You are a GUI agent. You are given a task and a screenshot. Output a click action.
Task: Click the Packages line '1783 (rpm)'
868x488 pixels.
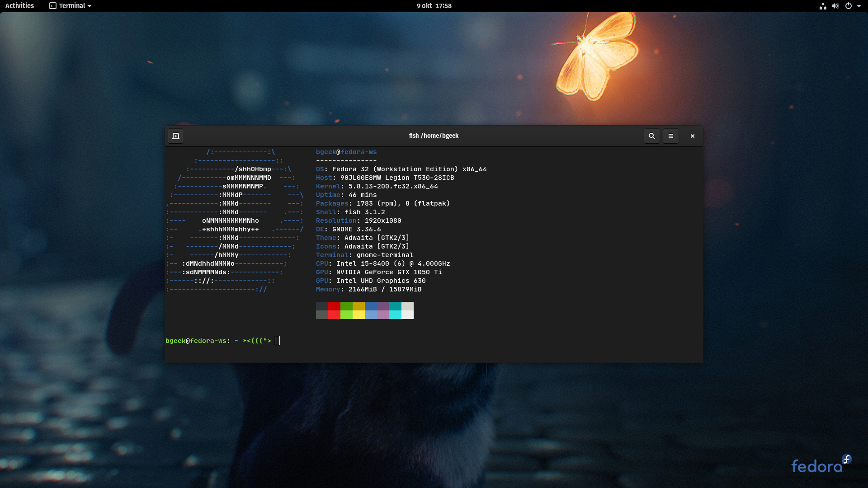[x=377, y=203]
